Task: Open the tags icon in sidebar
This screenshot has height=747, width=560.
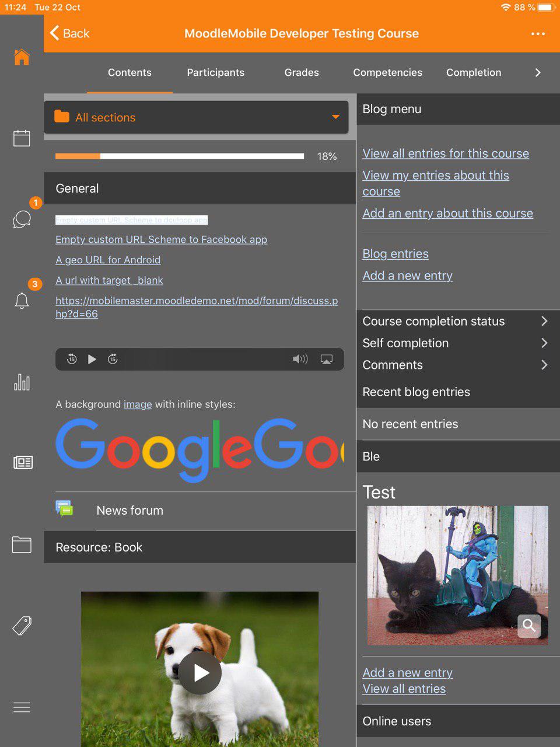Action: click(x=22, y=626)
